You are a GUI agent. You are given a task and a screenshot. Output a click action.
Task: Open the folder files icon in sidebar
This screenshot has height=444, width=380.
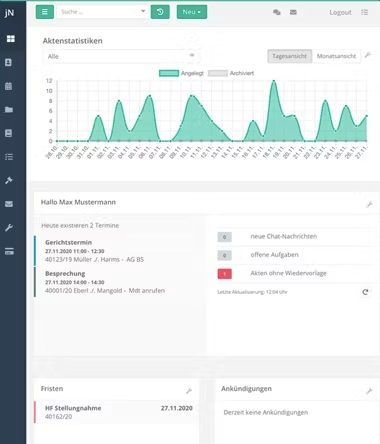(x=9, y=110)
